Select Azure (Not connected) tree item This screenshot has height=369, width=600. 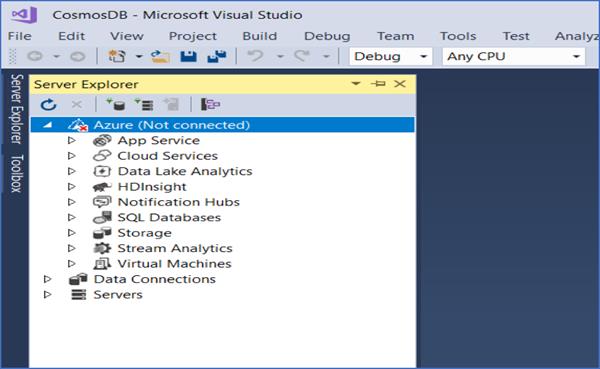click(x=222, y=125)
